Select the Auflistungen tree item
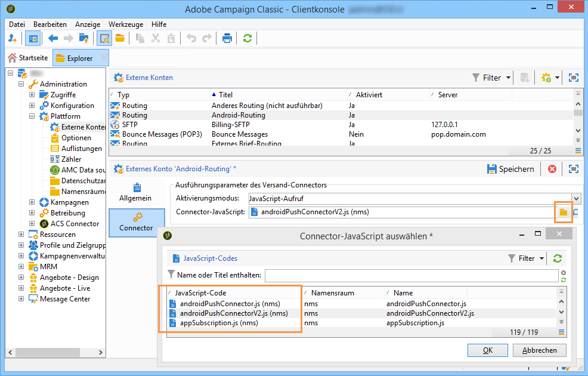Viewport: 588px width, 376px height. coord(81,149)
